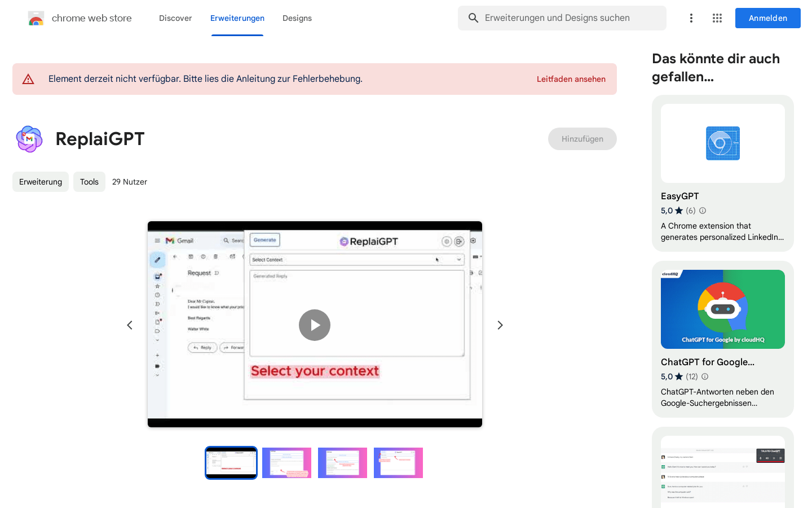Click the search magnifier icon
Image resolution: width=812 pixels, height=508 pixels.
[473, 18]
